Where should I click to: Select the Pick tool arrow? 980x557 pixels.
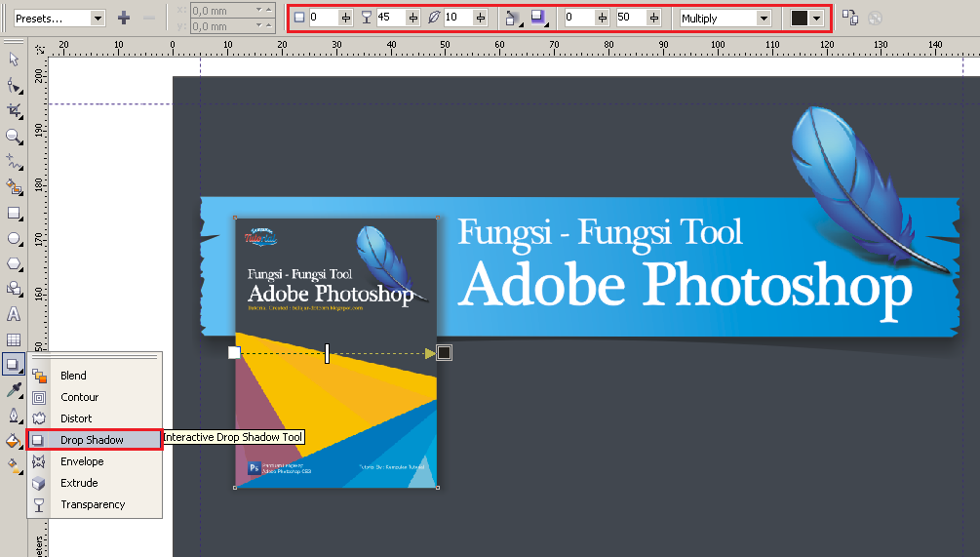pos(14,59)
